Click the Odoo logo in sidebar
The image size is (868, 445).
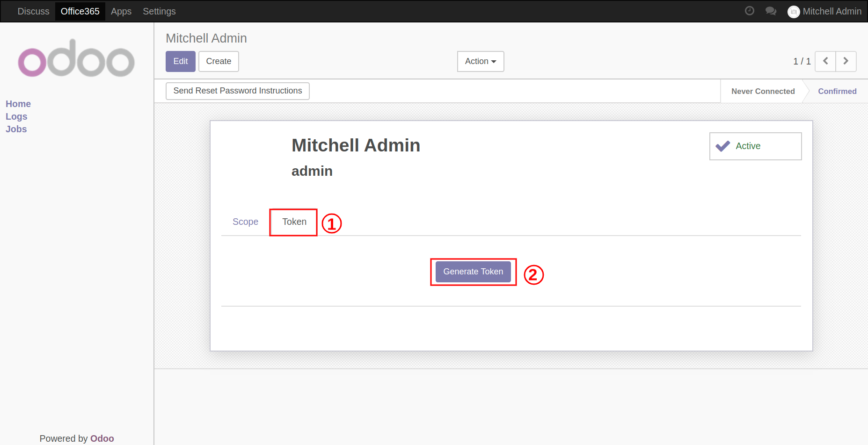click(76, 58)
